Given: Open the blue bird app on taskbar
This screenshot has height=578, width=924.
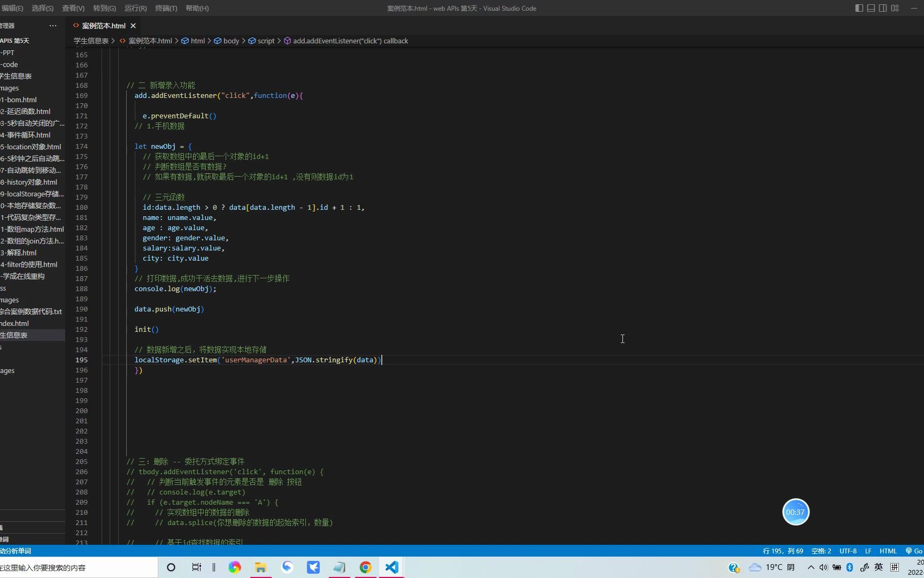Looking at the screenshot, I should pyautogui.click(x=313, y=567).
